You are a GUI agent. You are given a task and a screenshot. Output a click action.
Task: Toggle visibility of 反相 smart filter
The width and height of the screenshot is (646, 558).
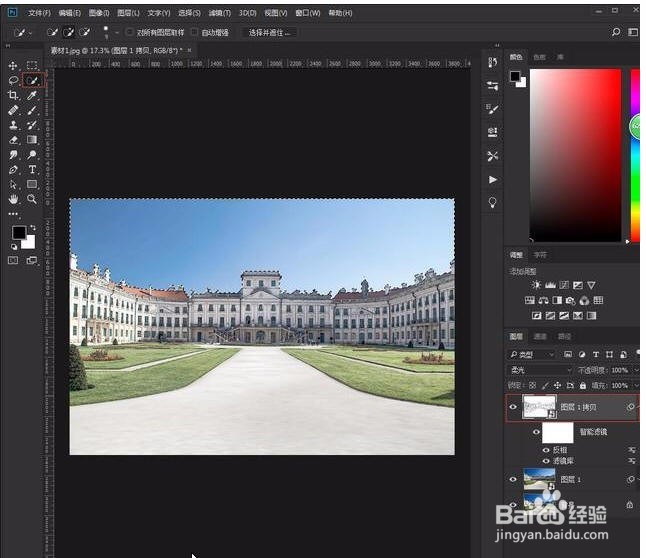pyautogui.click(x=546, y=450)
